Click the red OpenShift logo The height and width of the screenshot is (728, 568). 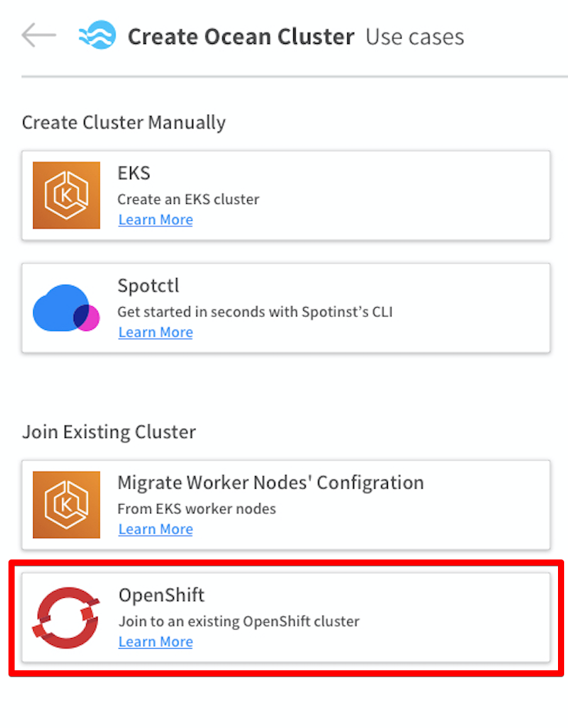click(66, 617)
